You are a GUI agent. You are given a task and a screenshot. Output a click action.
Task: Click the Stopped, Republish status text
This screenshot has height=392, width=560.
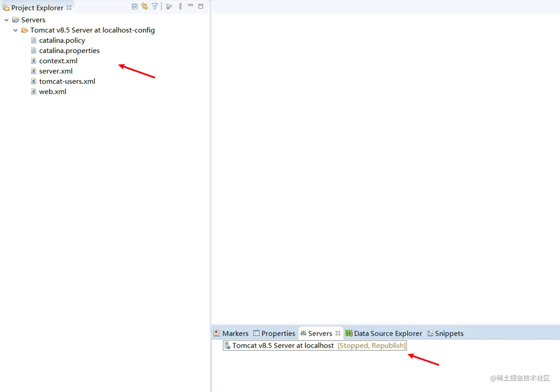[372, 346]
